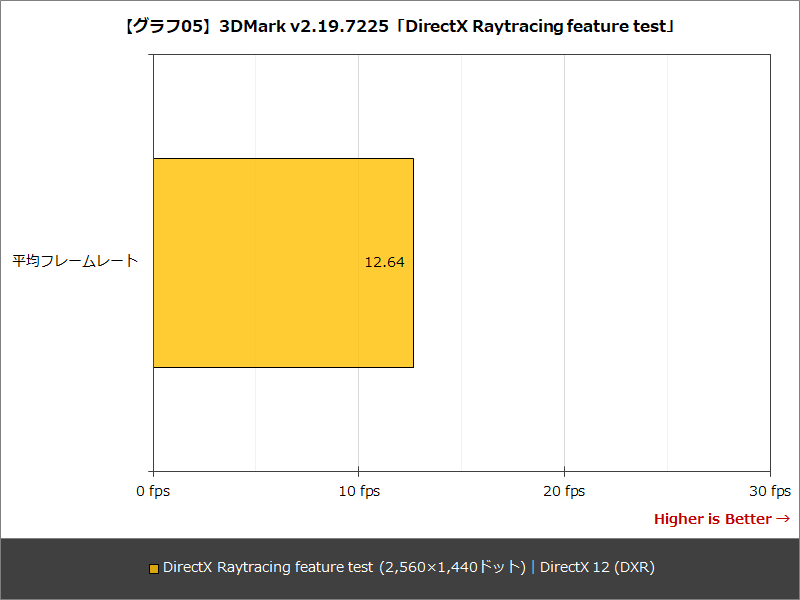Click the Higher is Better link
This screenshot has height=600, width=800.
(712, 519)
